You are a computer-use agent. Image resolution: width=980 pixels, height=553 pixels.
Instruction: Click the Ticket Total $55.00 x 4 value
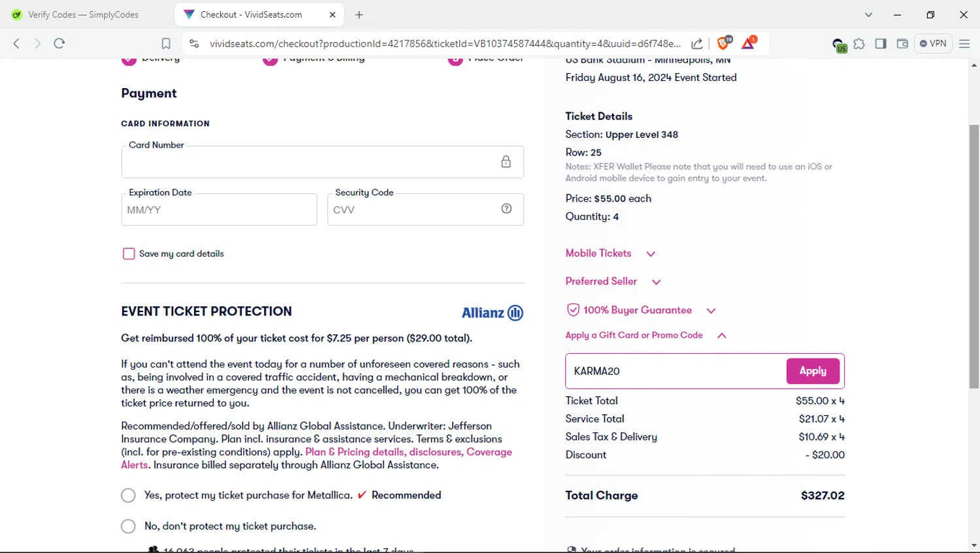tap(820, 401)
